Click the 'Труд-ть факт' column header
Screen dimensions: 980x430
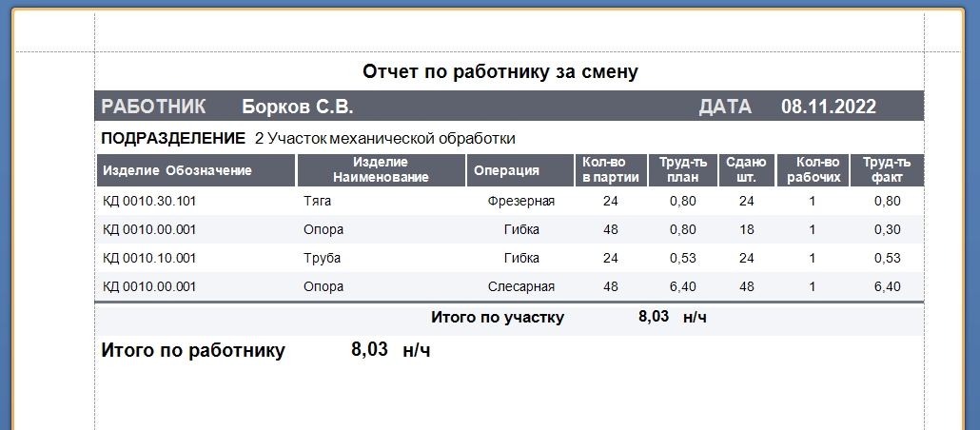[887, 170]
